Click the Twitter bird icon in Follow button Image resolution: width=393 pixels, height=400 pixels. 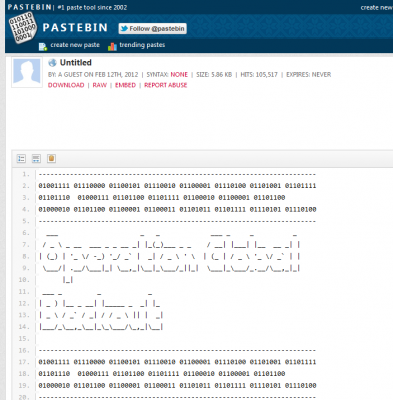coord(124,29)
